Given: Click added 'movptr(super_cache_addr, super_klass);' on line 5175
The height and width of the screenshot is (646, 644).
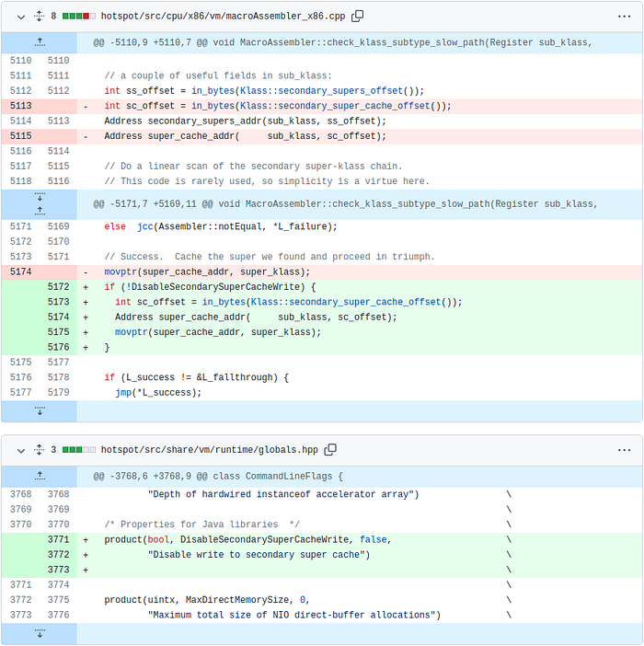Looking at the screenshot, I should pyautogui.click(x=218, y=332).
